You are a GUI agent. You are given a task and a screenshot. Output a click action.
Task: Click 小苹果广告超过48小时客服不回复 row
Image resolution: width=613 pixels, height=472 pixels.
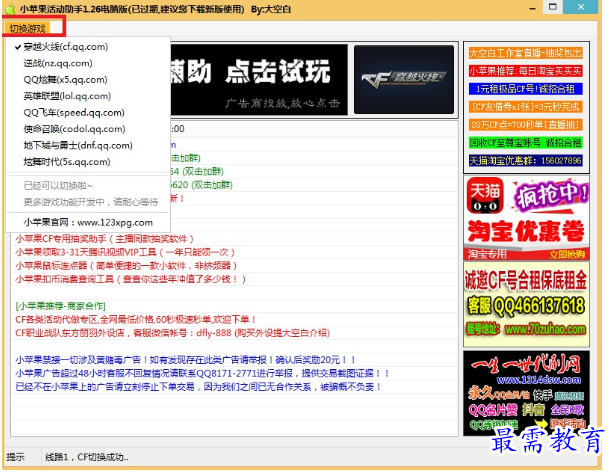pos(235,373)
